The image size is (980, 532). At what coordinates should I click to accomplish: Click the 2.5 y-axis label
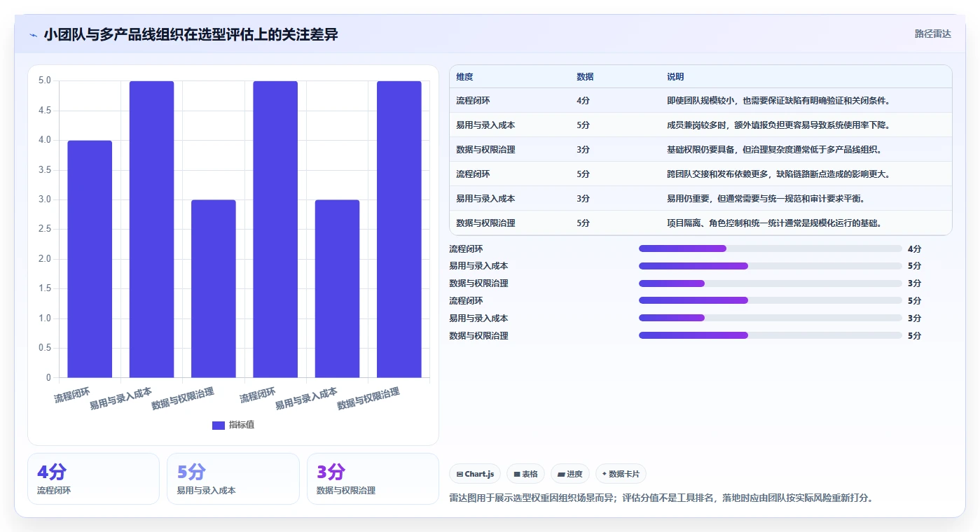tap(44, 229)
